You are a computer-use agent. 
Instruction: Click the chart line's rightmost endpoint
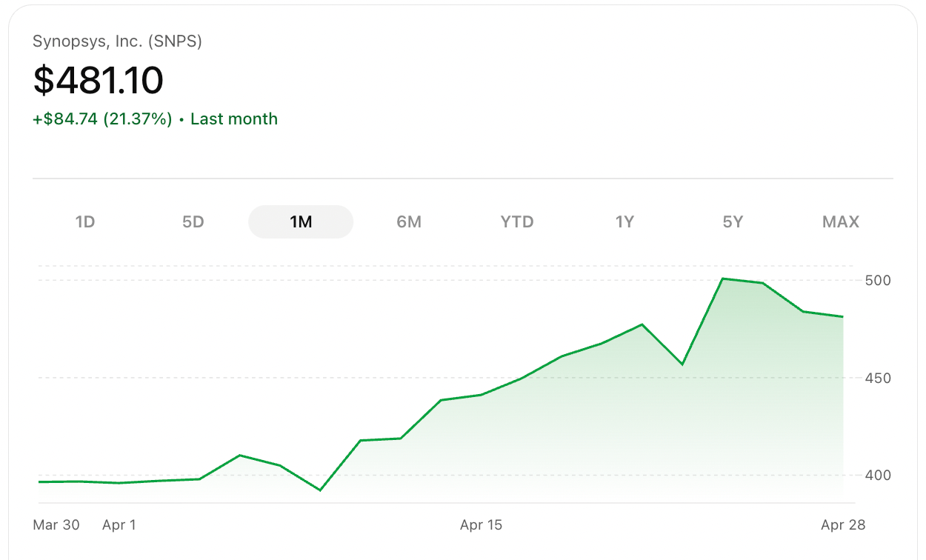[x=842, y=317]
